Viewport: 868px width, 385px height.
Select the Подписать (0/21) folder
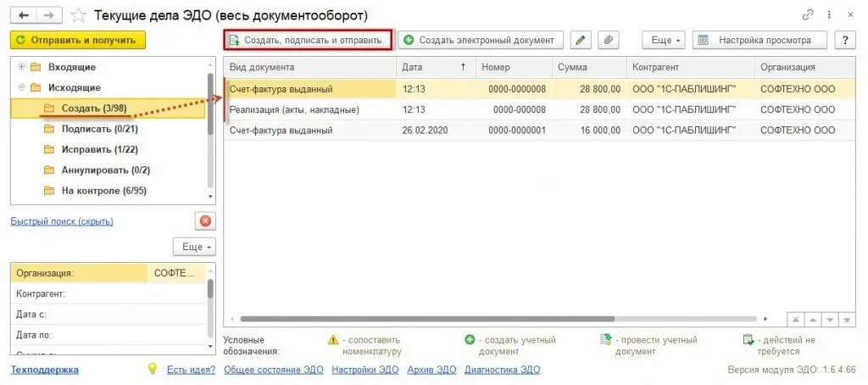[x=100, y=129]
